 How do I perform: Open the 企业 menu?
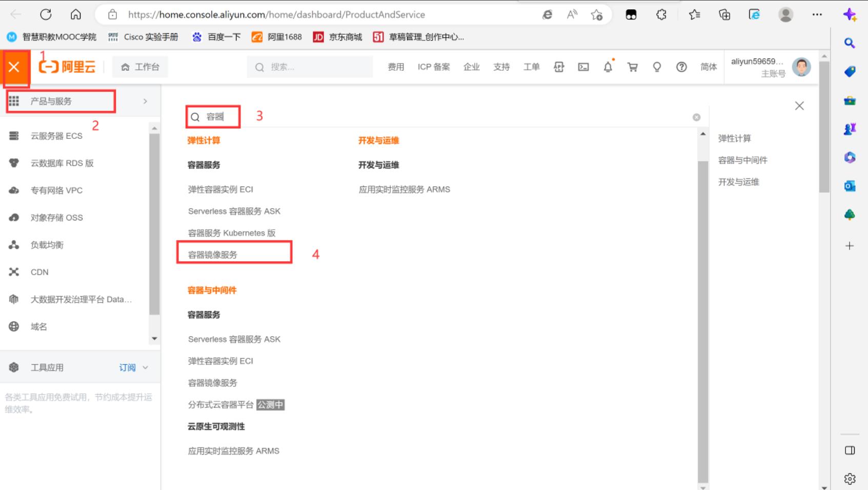472,67
